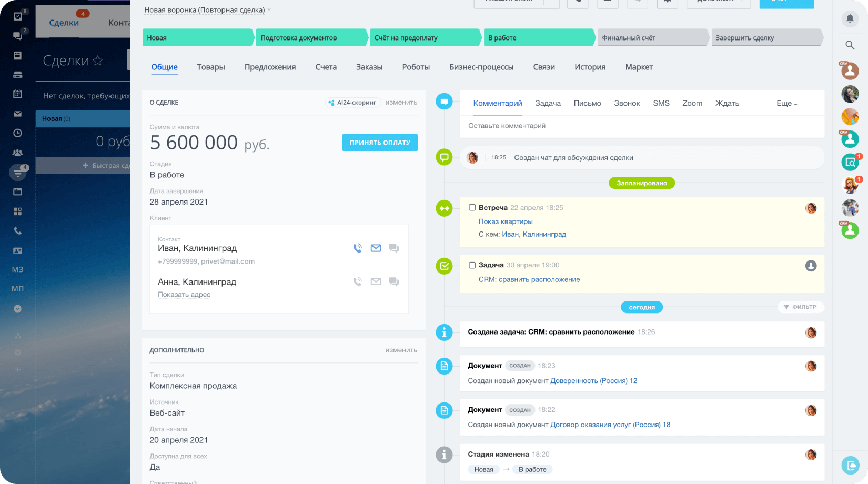
Task: Open the ФИЛЬТР timeline filter
Action: pyautogui.click(x=800, y=307)
